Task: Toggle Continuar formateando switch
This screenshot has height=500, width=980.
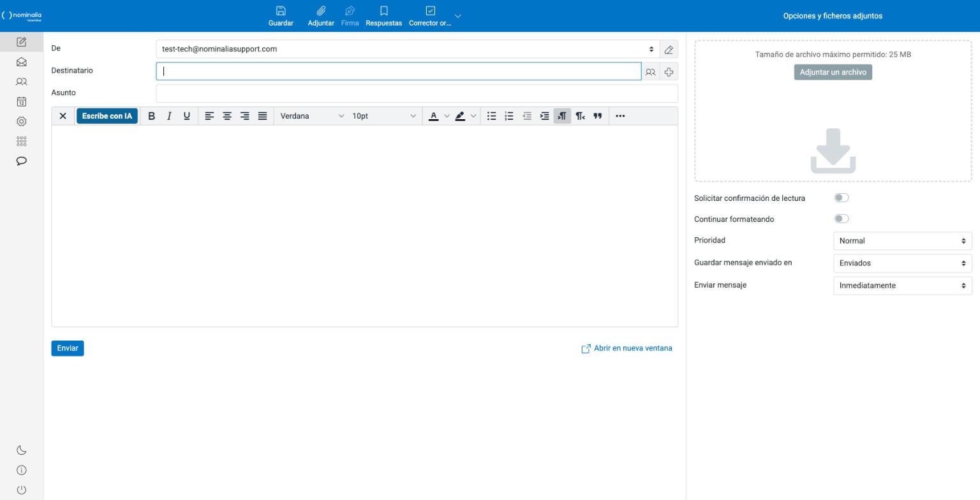Action: click(x=842, y=219)
